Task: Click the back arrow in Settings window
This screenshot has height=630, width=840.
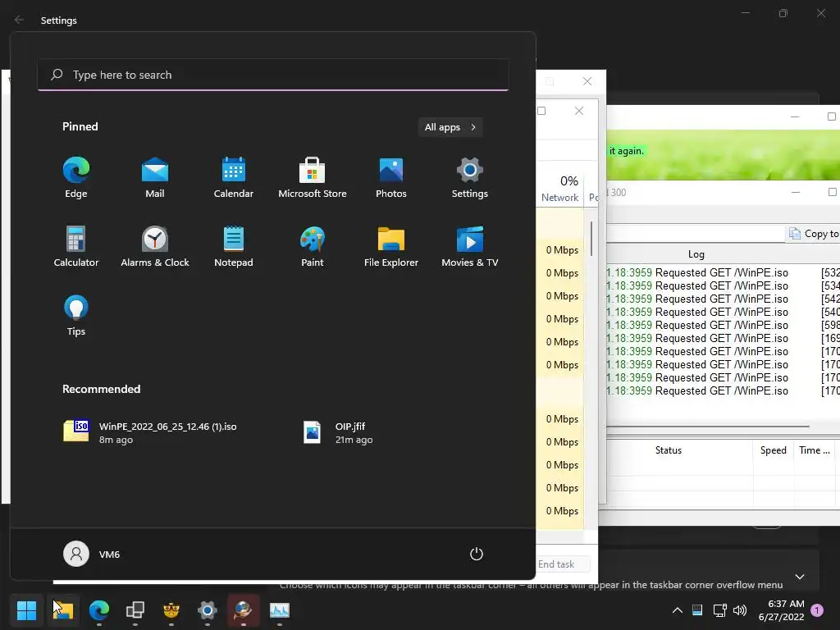Action: click(x=20, y=20)
